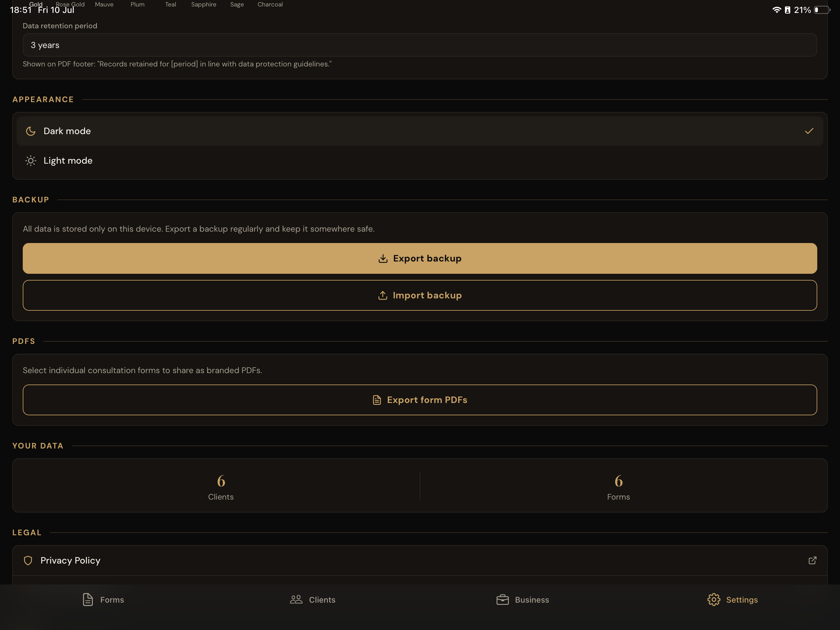
Task: Click the Wi-Fi status icon
Action: [x=777, y=10]
